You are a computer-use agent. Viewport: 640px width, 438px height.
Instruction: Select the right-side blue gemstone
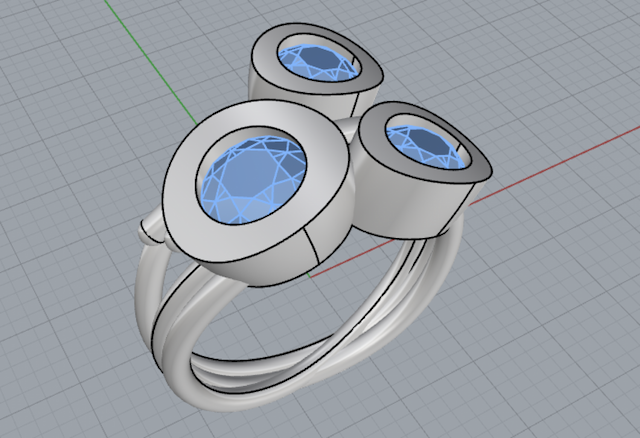tap(427, 146)
